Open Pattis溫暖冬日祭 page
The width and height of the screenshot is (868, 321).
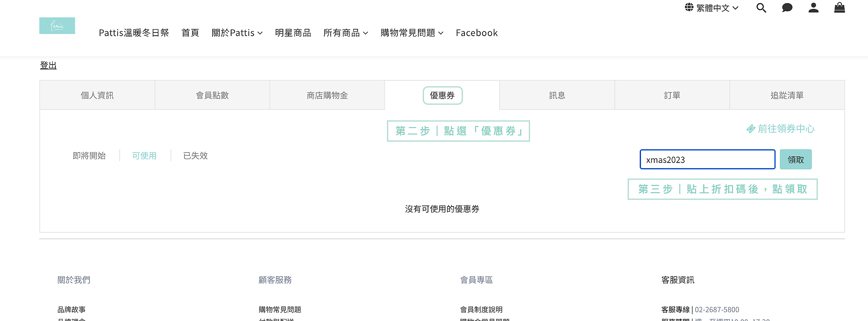(x=134, y=33)
